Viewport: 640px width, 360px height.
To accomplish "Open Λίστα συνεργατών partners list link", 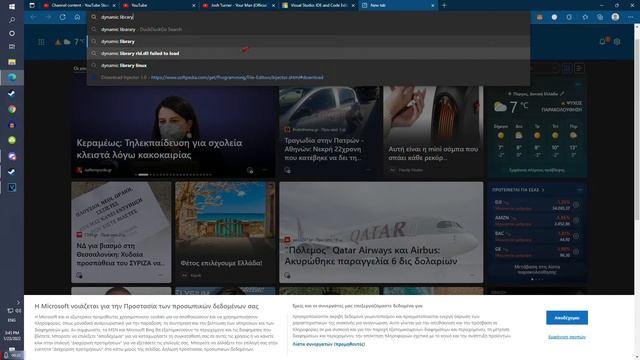I will click(329, 344).
